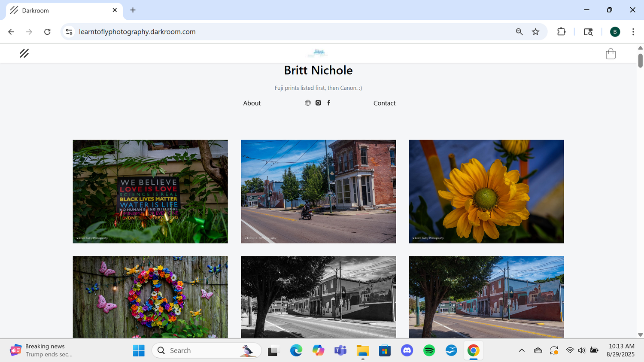Screen dimensions: 644x362
Task: Close the Darkroom tab
Action: tap(115, 10)
